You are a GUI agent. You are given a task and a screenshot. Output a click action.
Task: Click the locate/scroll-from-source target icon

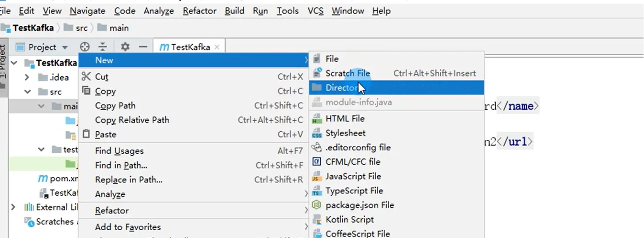pyautogui.click(x=85, y=47)
